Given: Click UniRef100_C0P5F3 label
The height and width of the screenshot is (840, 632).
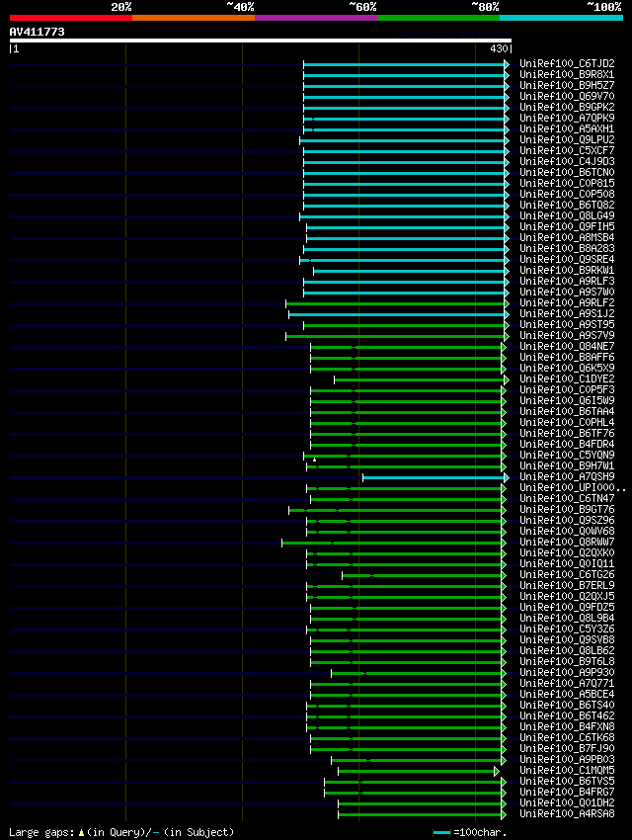Looking at the screenshot, I should pyautogui.click(x=567, y=390).
